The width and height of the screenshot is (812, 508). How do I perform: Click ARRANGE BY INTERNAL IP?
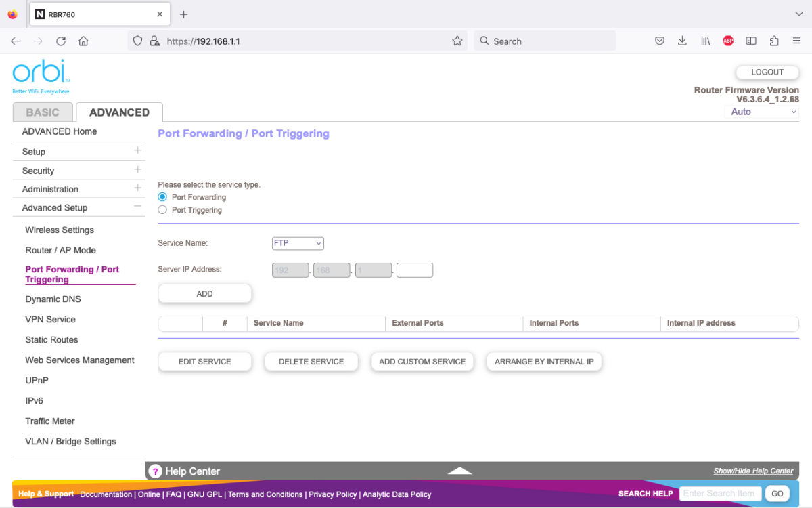tap(544, 362)
